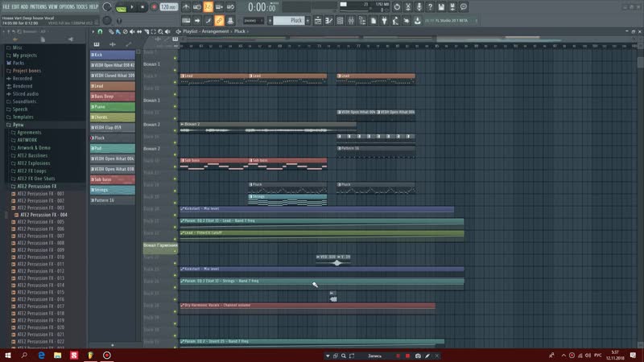The image size is (644, 362).
Task: Click the step editing arrow icon
Action: point(197,21)
